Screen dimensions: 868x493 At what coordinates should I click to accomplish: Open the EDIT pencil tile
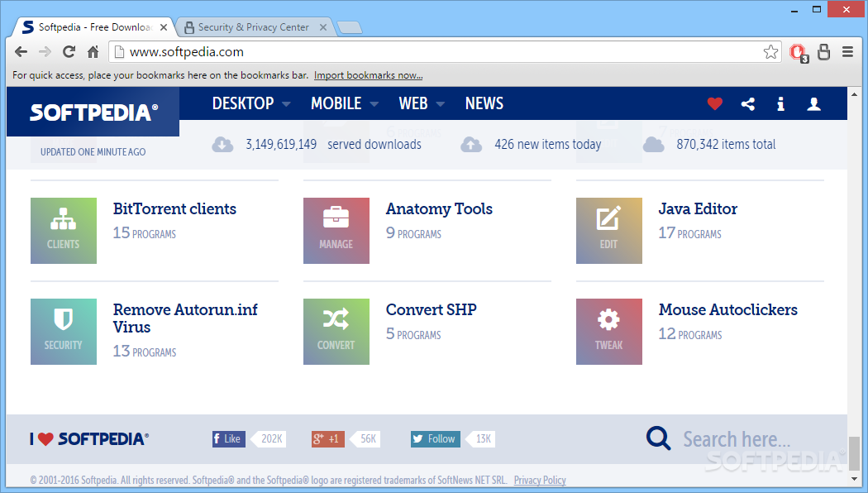tap(609, 231)
